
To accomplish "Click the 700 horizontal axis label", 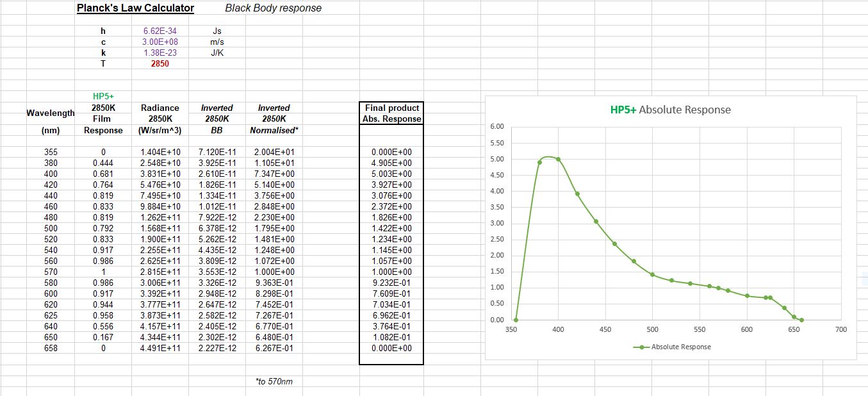I will click(841, 329).
